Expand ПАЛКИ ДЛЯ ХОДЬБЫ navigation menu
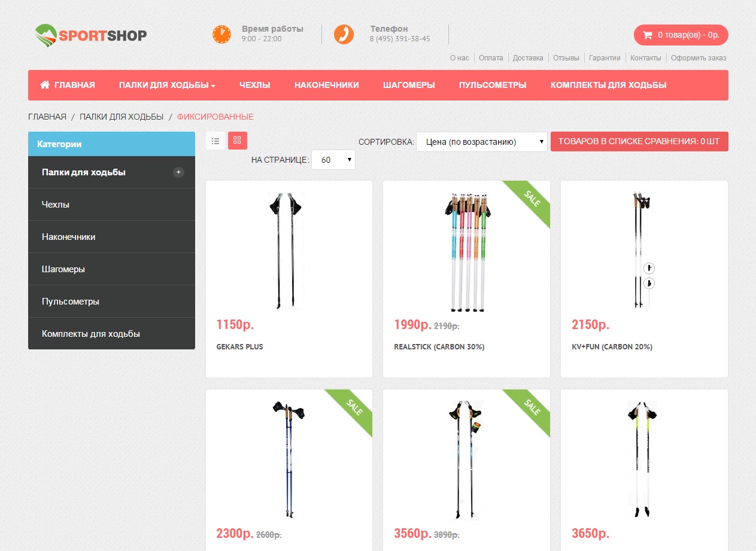Screen dimensions: 756x551 (x=167, y=85)
